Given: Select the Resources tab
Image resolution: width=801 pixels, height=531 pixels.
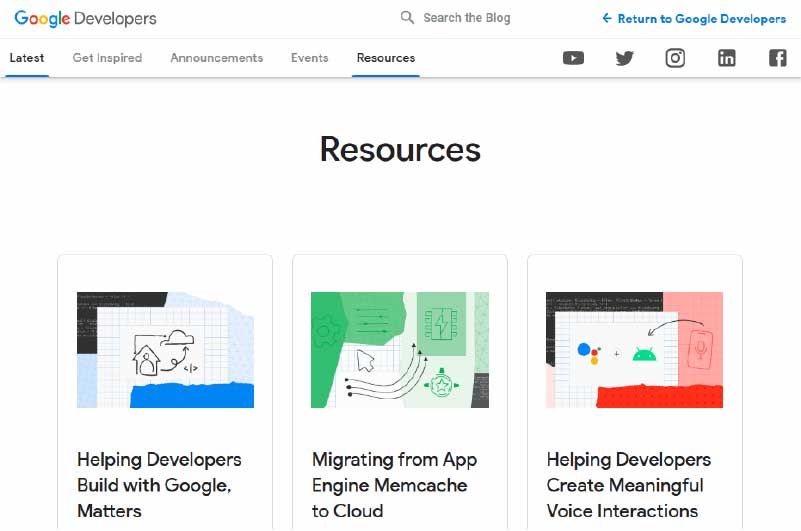Looking at the screenshot, I should click(x=386, y=58).
